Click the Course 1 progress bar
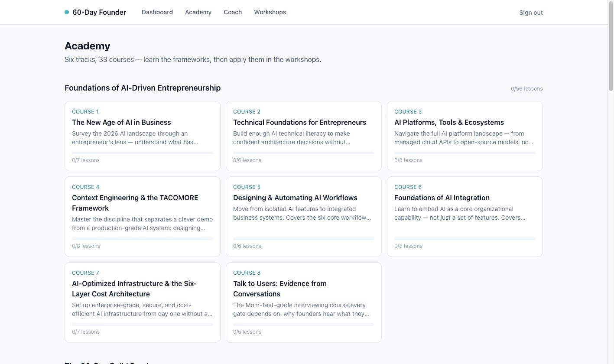Viewport: 614px width, 364px height. point(143,153)
